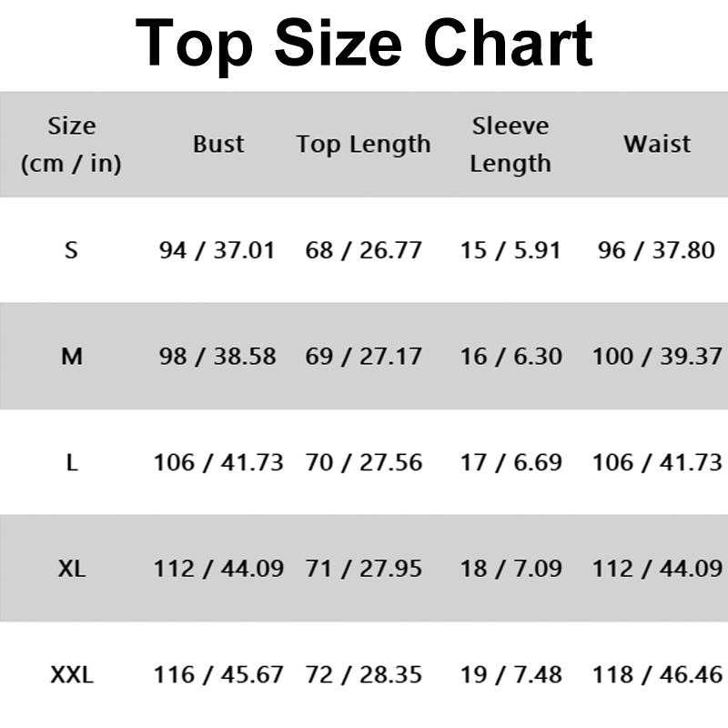Viewport: 728px width, 728px height.
Task: Click top length value 69 / 27.17
Action: point(364,357)
